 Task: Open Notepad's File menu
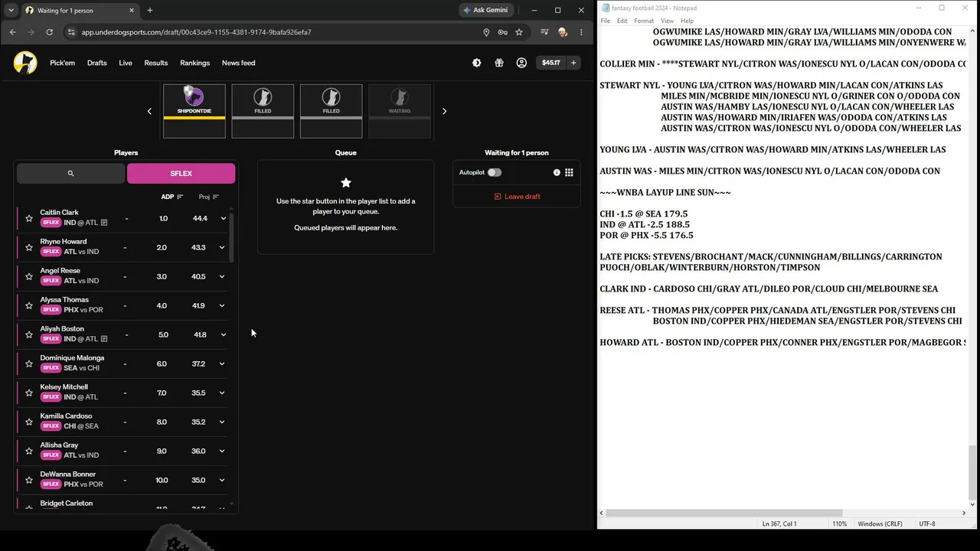605,21
